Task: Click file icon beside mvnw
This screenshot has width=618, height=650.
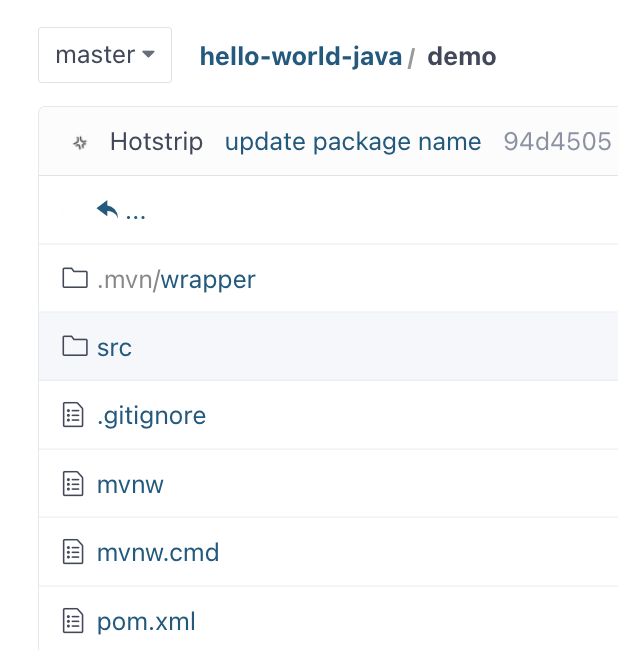Action: click(x=74, y=484)
